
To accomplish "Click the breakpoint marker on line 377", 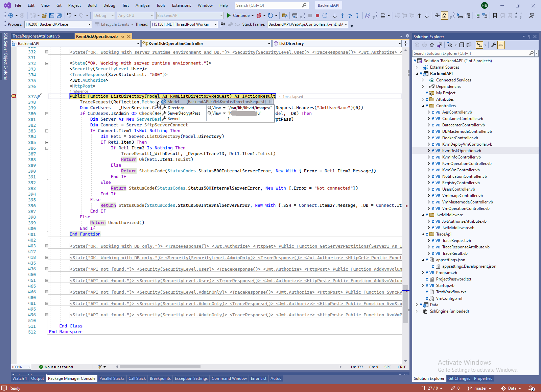I will 14,96.
